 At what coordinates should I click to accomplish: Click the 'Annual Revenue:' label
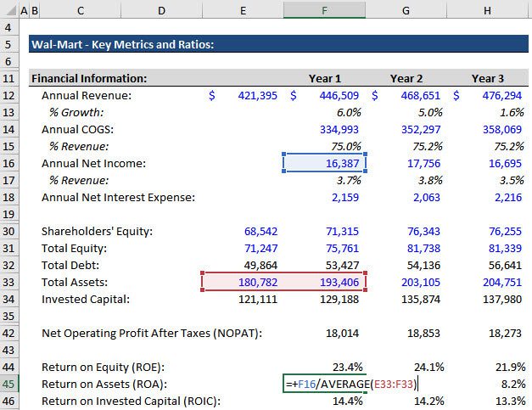[87, 95]
